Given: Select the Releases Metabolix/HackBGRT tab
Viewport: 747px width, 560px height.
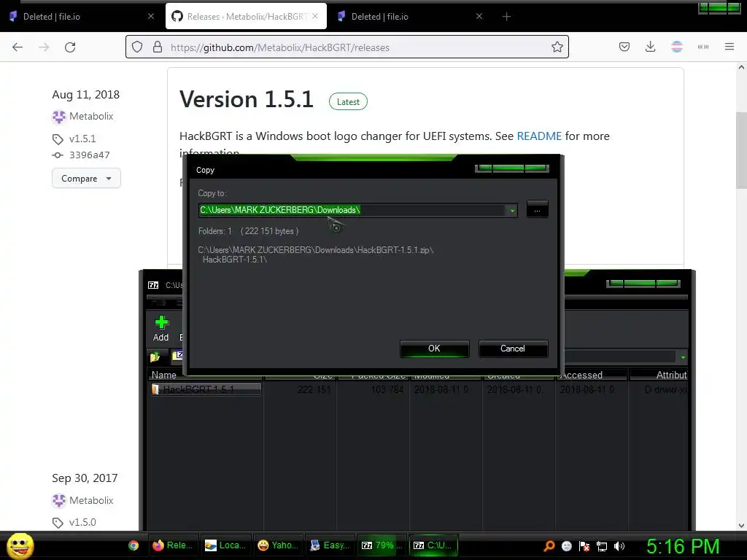Looking at the screenshot, I should pos(246,16).
